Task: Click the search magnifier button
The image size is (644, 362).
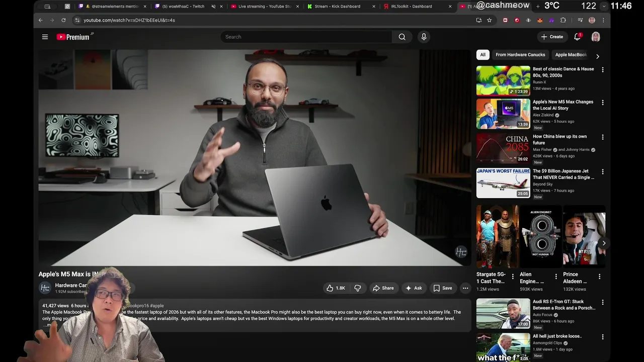Action: tap(402, 37)
